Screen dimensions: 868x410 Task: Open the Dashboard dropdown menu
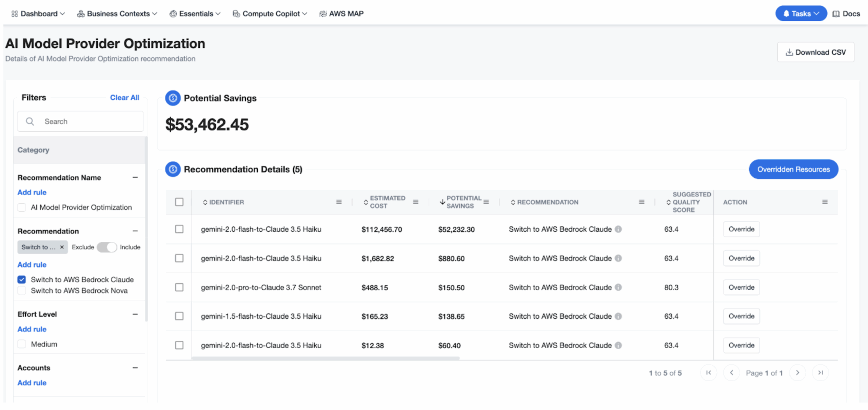(x=38, y=14)
